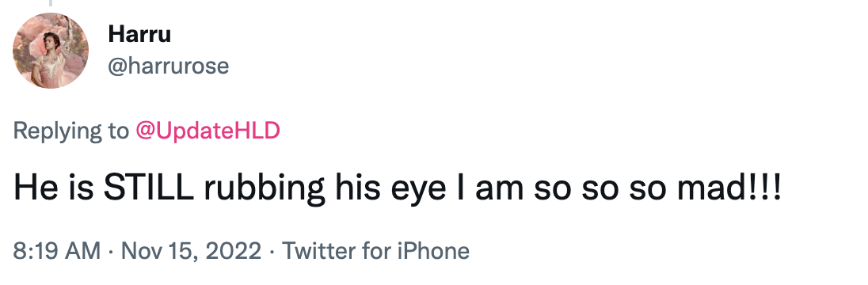Select the tweet body text
Image resolution: width=868 pixels, height=285 pixels.
click(397, 188)
